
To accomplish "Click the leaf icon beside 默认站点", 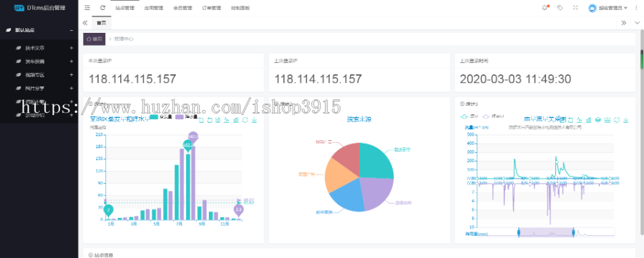I will [x=8, y=30].
